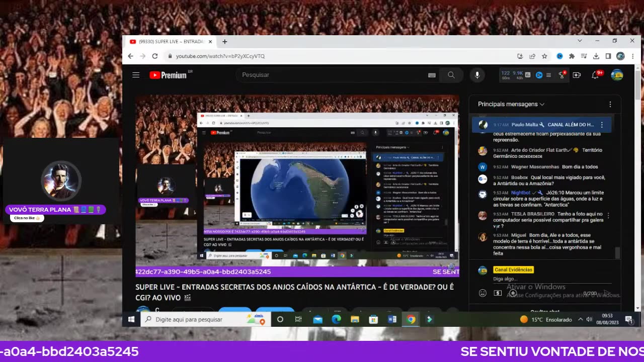Click Arte do Criador Flat Earth username

tap(539, 150)
